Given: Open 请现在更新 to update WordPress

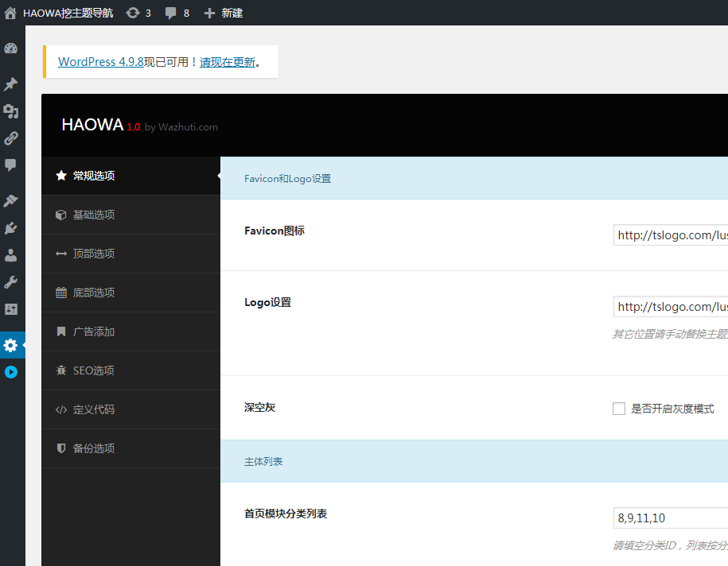Looking at the screenshot, I should (x=228, y=61).
